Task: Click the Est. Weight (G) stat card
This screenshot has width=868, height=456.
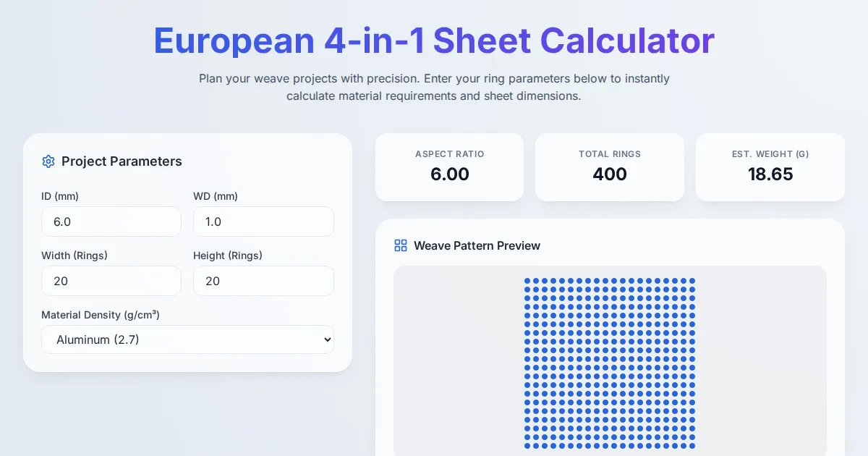Action: click(770, 167)
